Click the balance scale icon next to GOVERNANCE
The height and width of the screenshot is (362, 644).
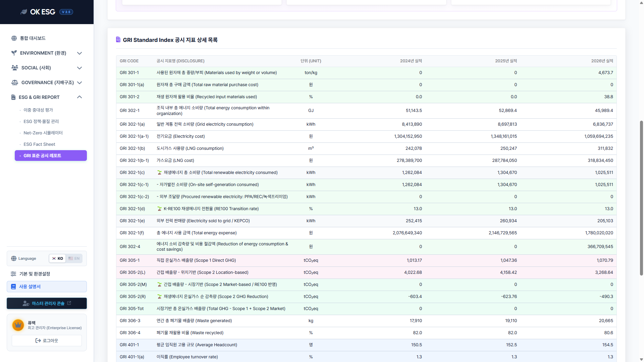click(x=15, y=82)
